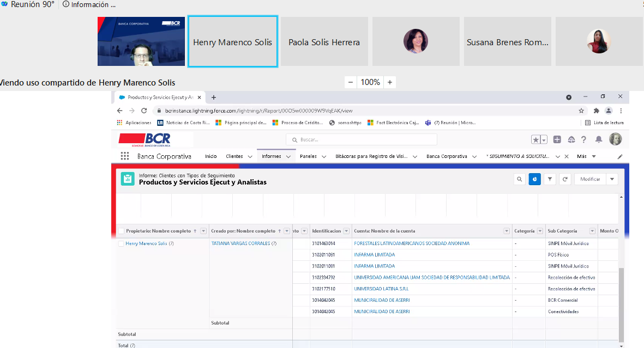The width and height of the screenshot is (644, 348).
Task: Open the dropdown next to Modificar
Action: click(612, 179)
